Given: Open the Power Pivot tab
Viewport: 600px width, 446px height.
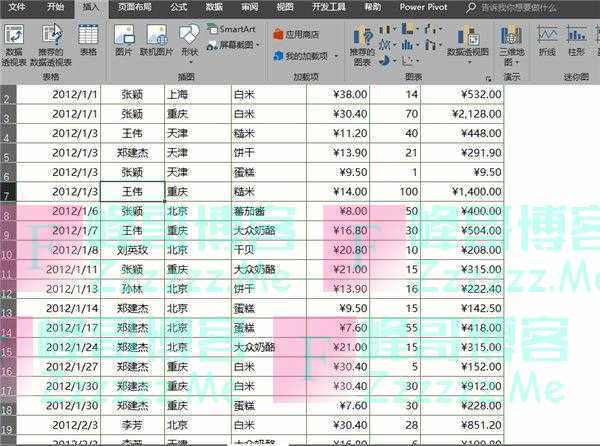Looking at the screenshot, I should tap(422, 6).
